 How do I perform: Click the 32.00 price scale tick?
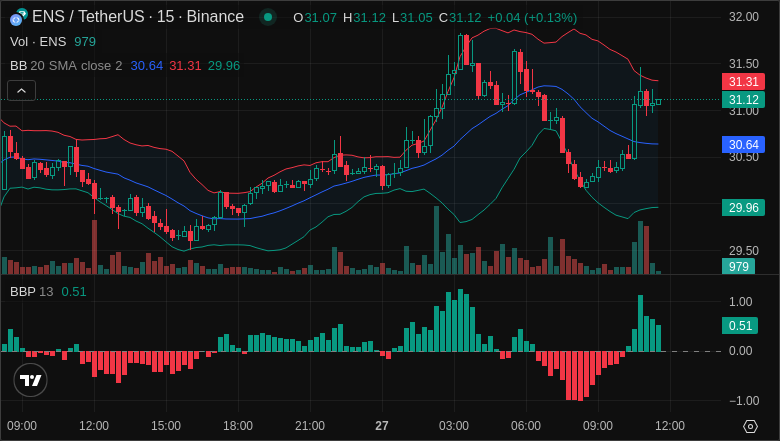[x=743, y=17]
